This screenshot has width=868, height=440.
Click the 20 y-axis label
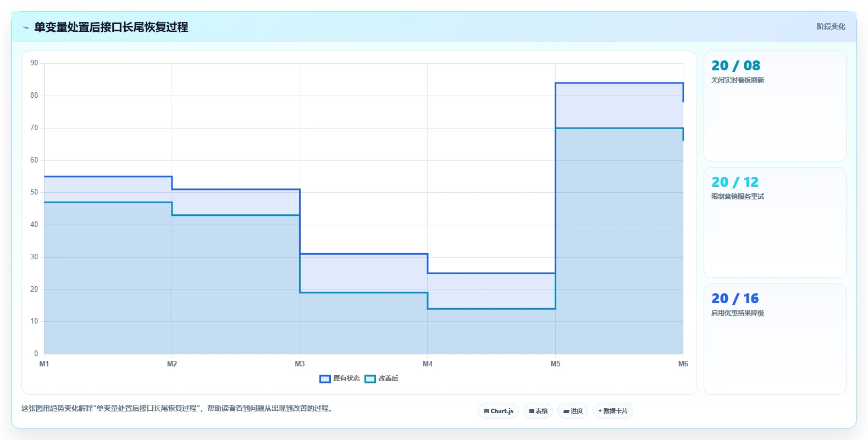(x=34, y=289)
